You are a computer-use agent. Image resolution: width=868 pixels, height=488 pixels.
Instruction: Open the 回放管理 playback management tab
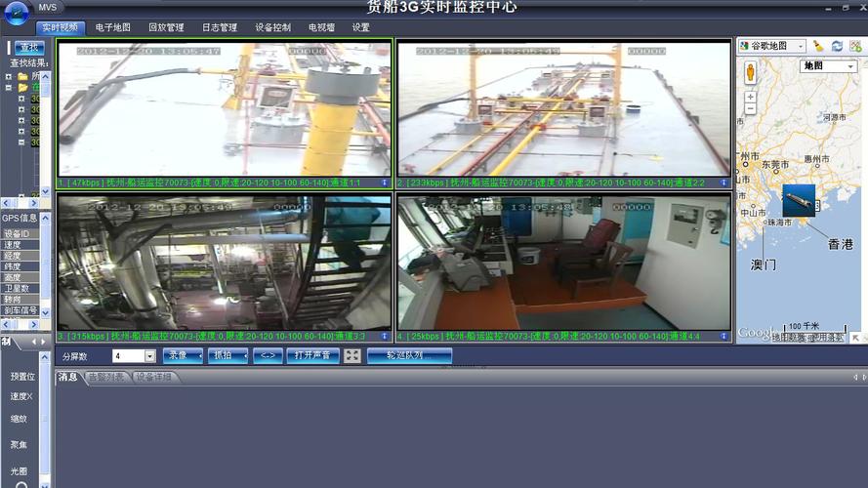[x=166, y=28]
